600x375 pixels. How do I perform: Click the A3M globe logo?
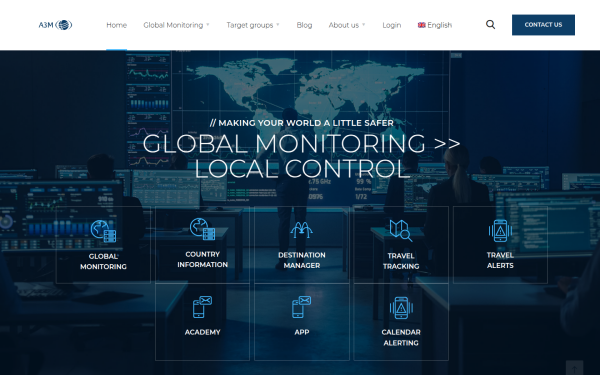(x=55, y=25)
